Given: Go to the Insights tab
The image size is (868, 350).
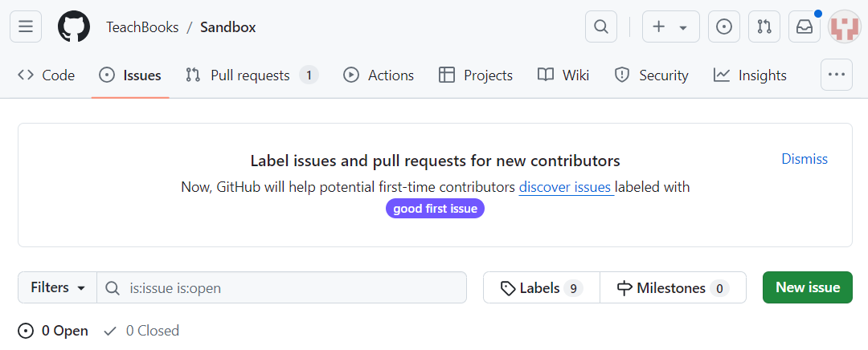Looking at the screenshot, I should click(x=750, y=75).
